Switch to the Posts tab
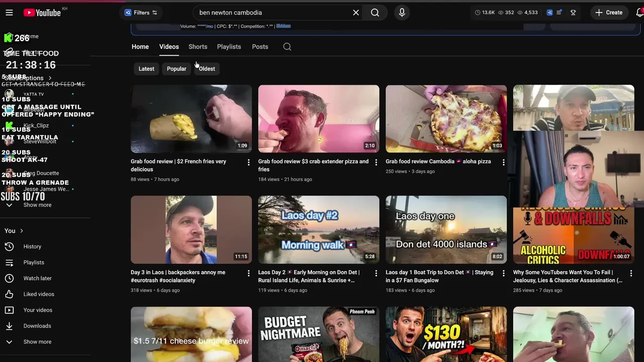 (x=260, y=47)
